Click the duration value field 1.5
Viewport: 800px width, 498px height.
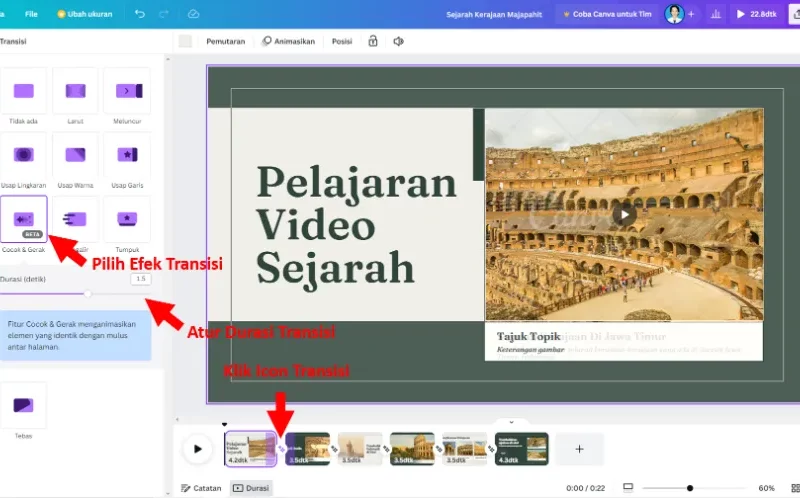[x=140, y=279]
